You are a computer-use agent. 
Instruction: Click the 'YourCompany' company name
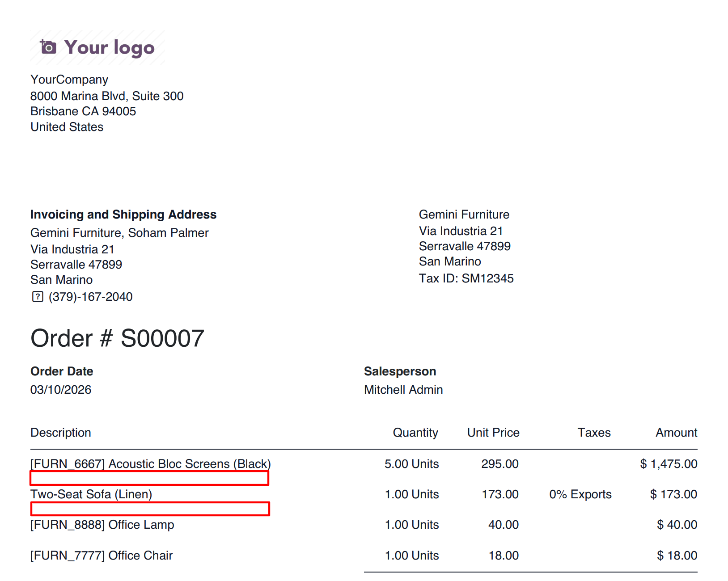69,80
